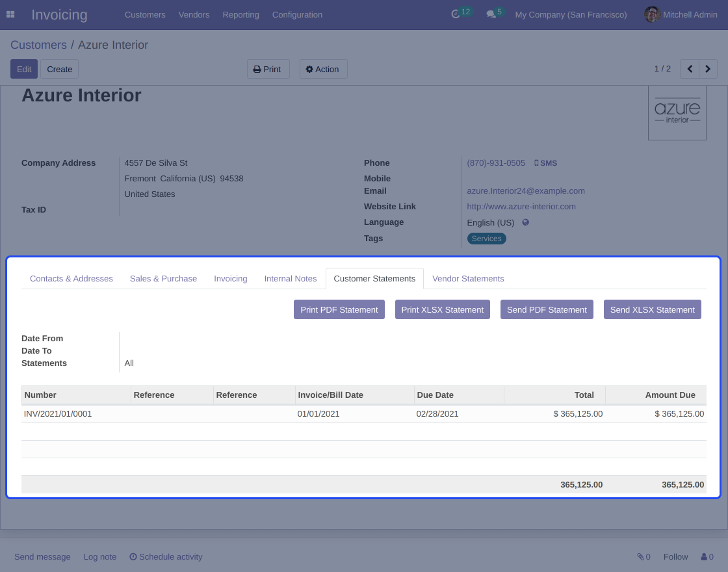Click the phone number (870)-931-0505
Screen dimensions: 728x572
click(x=496, y=163)
